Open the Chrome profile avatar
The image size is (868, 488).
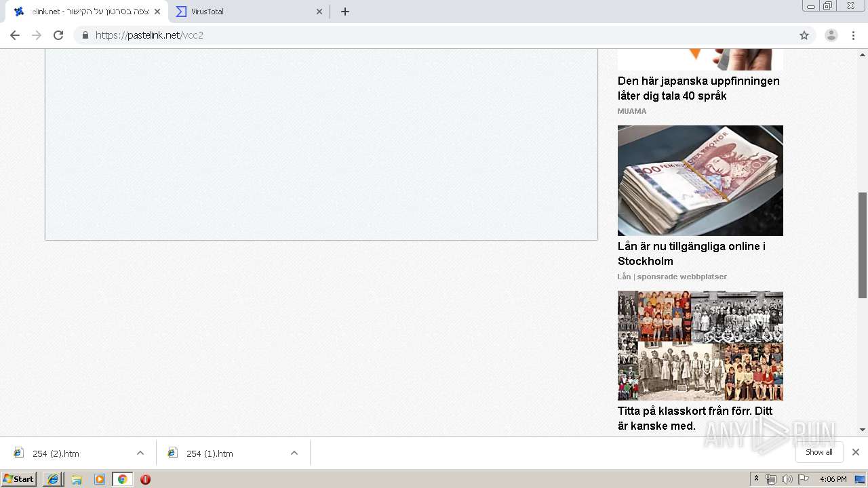pos(831,35)
